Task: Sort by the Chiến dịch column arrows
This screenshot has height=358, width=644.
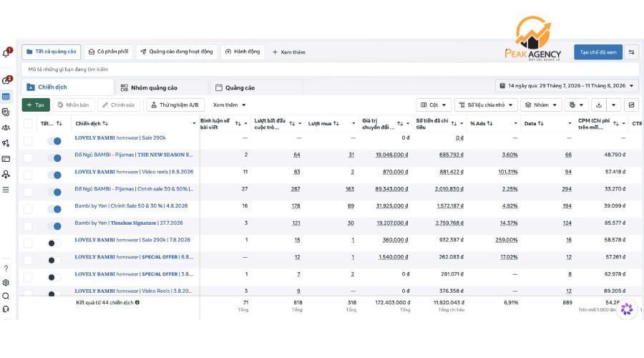Action: [x=105, y=123]
